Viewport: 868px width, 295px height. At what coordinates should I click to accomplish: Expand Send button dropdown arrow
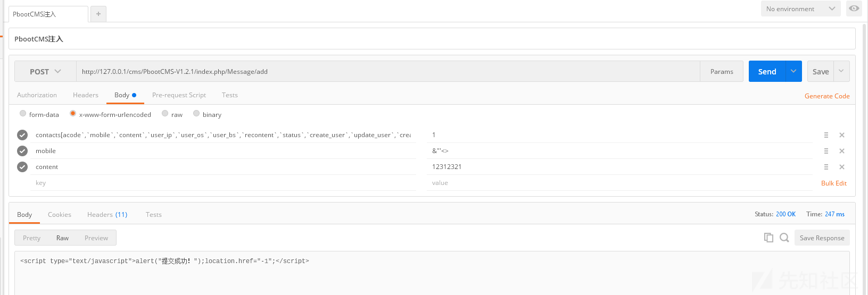click(x=793, y=71)
